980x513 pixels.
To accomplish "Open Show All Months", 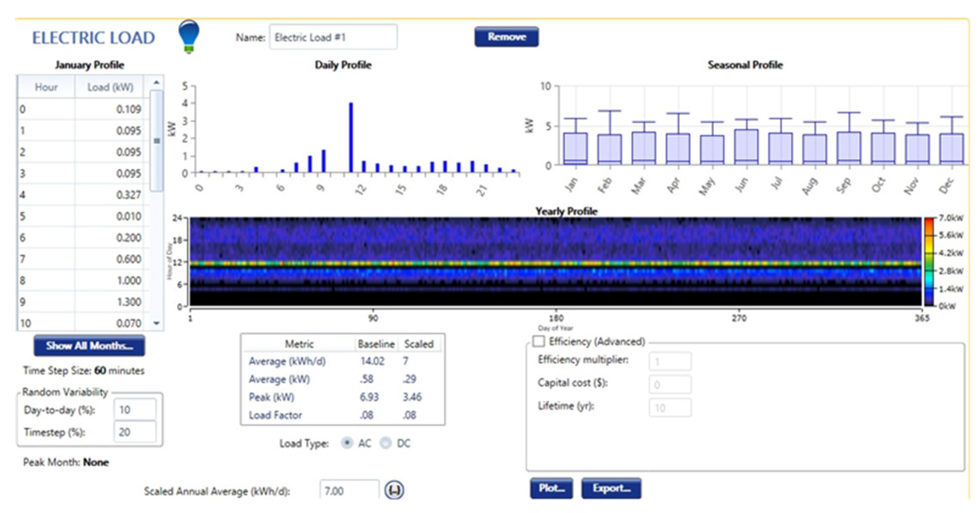I will pos(89,346).
